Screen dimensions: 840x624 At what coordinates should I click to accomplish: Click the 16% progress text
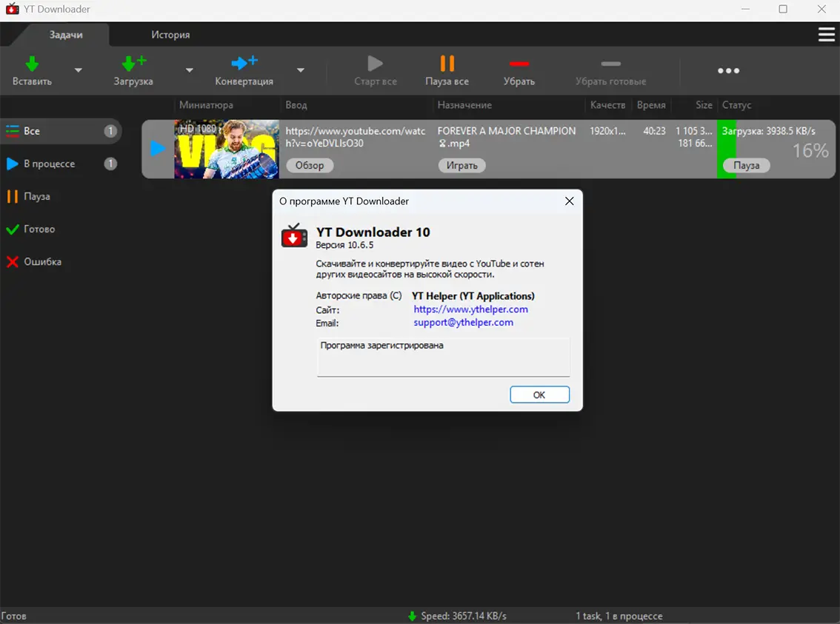pos(810,151)
